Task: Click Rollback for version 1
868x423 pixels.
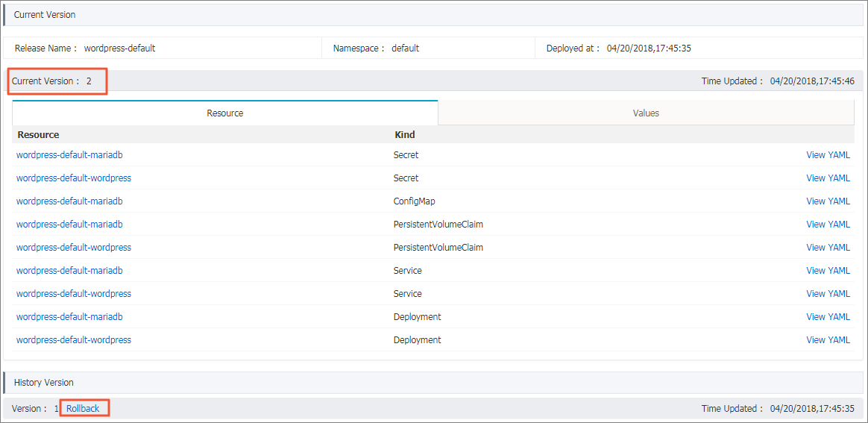Action: coord(83,409)
